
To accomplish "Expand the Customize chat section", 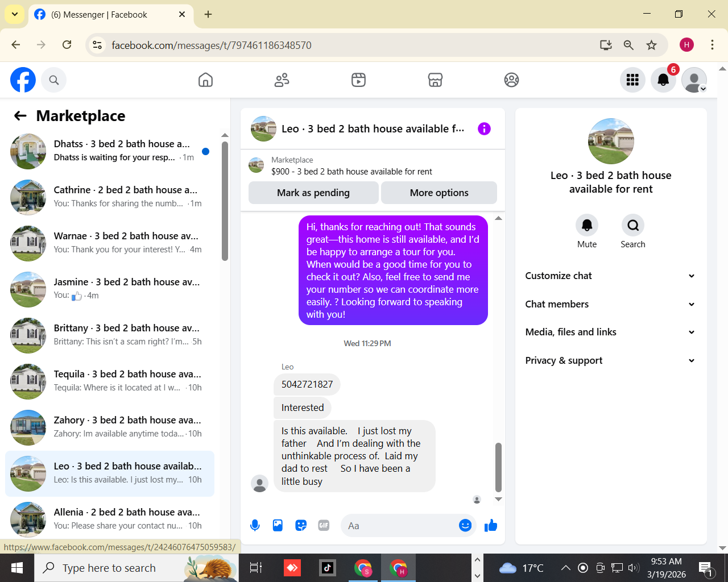I will click(x=610, y=276).
